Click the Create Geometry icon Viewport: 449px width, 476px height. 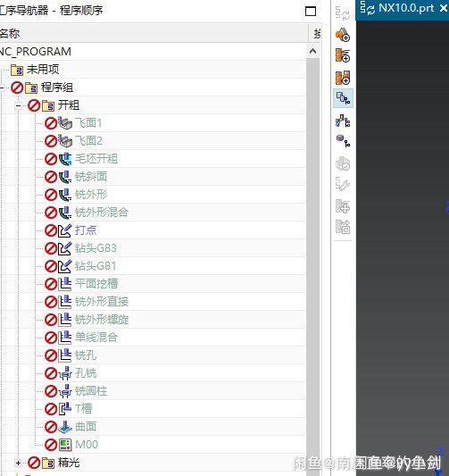(343, 56)
